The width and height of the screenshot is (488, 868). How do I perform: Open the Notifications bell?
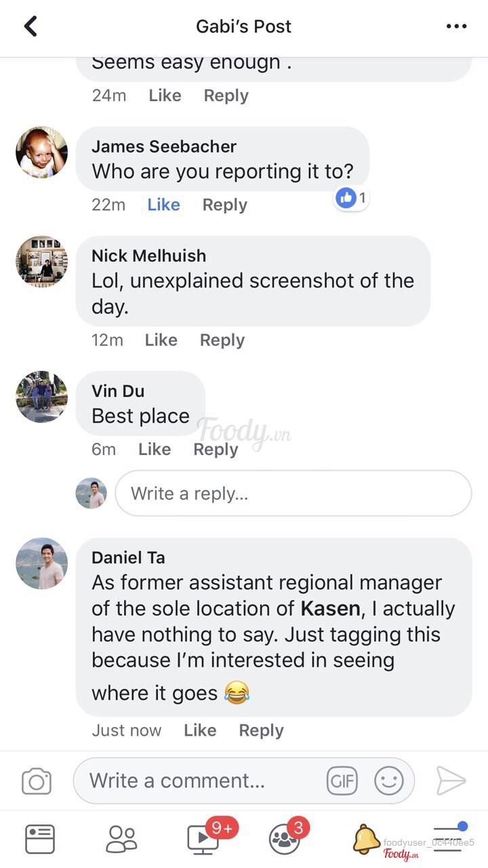366,839
